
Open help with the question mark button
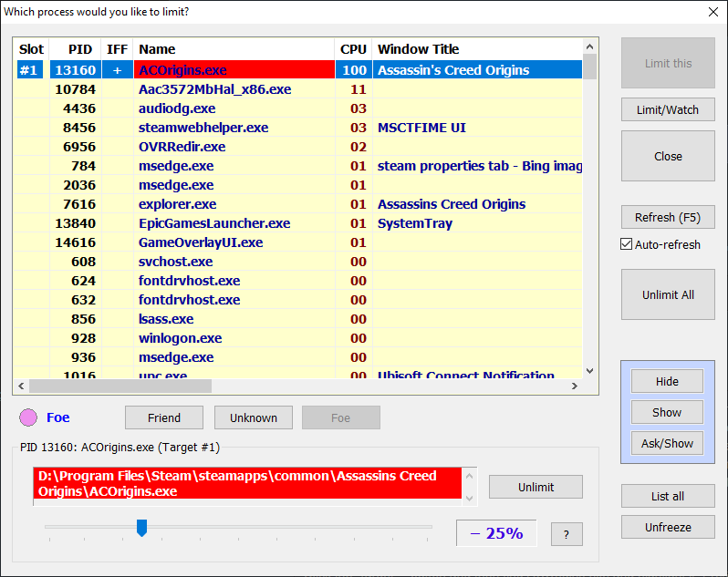(x=567, y=534)
